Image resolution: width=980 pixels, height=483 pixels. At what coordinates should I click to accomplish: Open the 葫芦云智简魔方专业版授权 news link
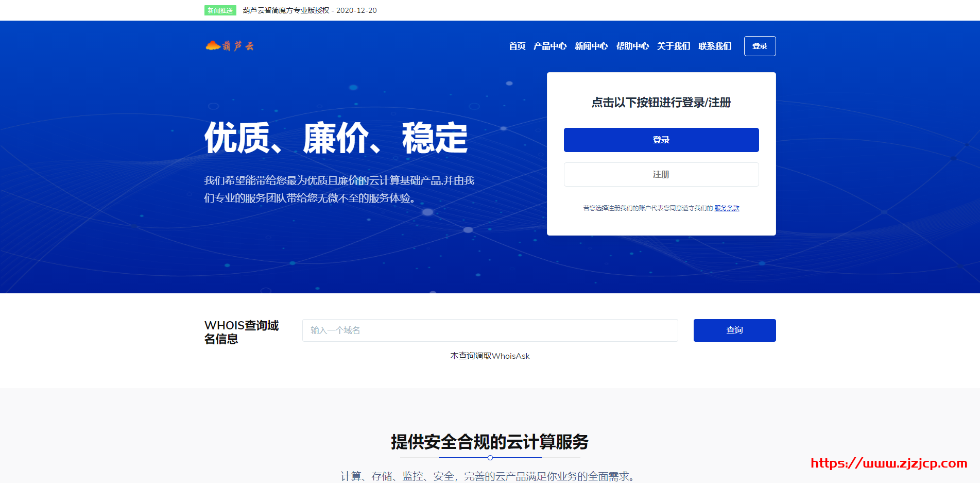point(310,10)
